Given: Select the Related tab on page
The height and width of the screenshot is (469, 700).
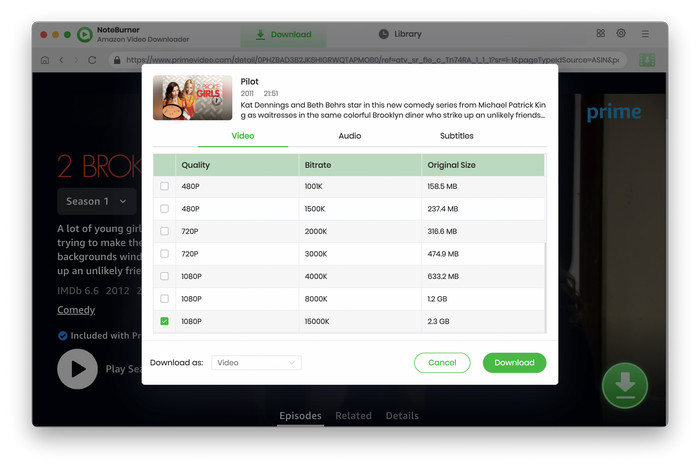Looking at the screenshot, I should (353, 415).
